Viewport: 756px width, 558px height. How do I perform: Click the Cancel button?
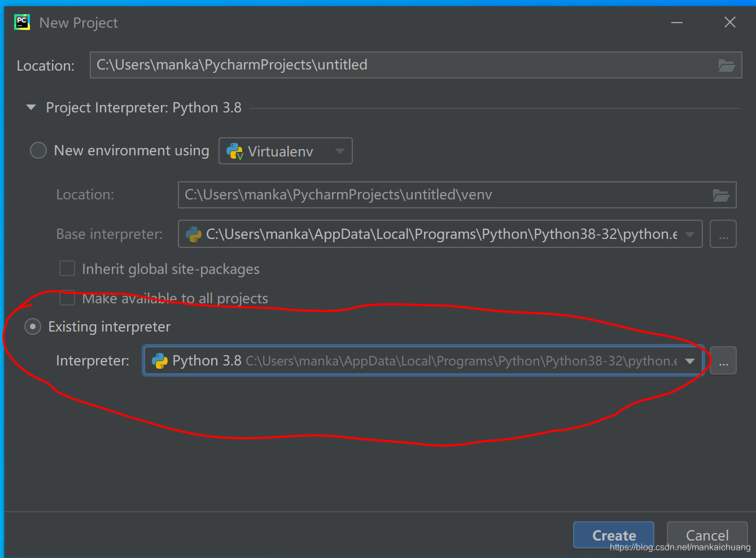pyautogui.click(x=707, y=535)
